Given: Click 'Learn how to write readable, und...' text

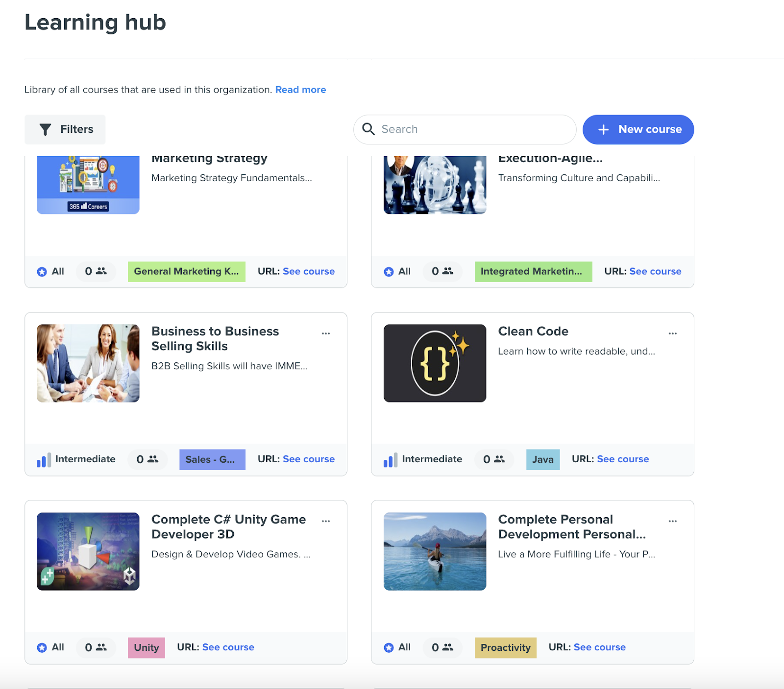Looking at the screenshot, I should 576,351.
